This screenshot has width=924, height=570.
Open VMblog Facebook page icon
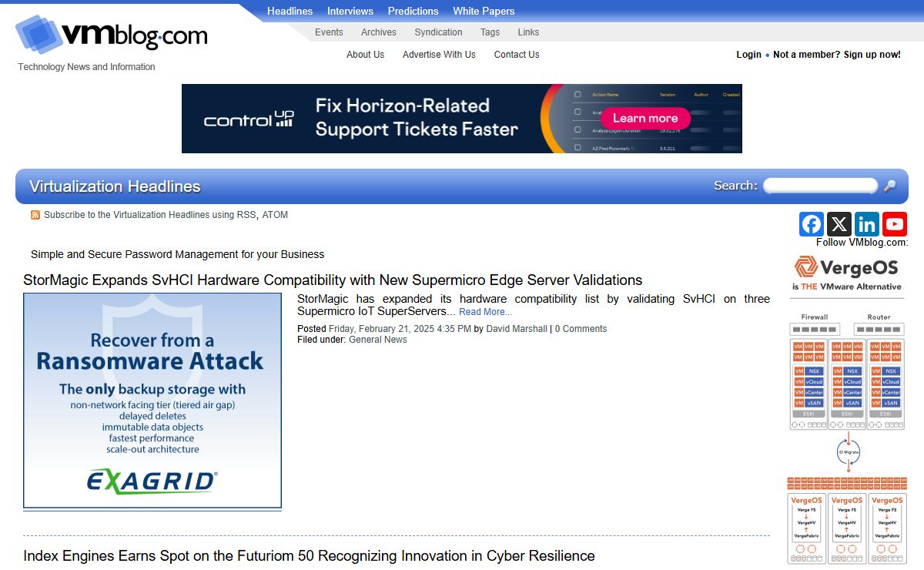coord(812,224)
